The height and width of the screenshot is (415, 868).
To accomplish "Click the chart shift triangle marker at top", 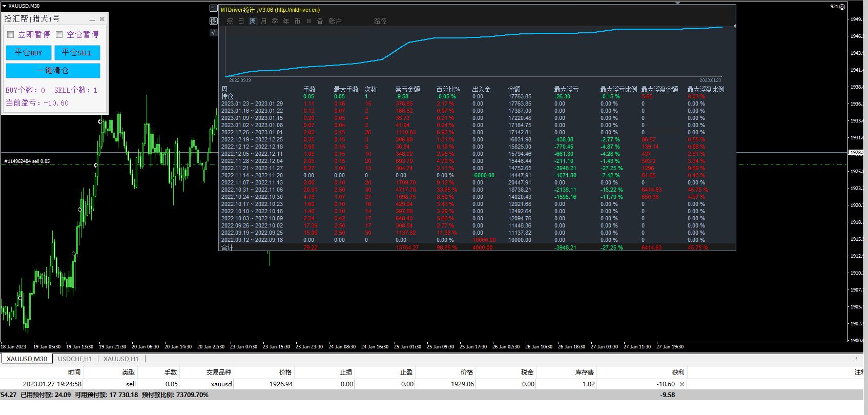I will click(x=678, y=3).
